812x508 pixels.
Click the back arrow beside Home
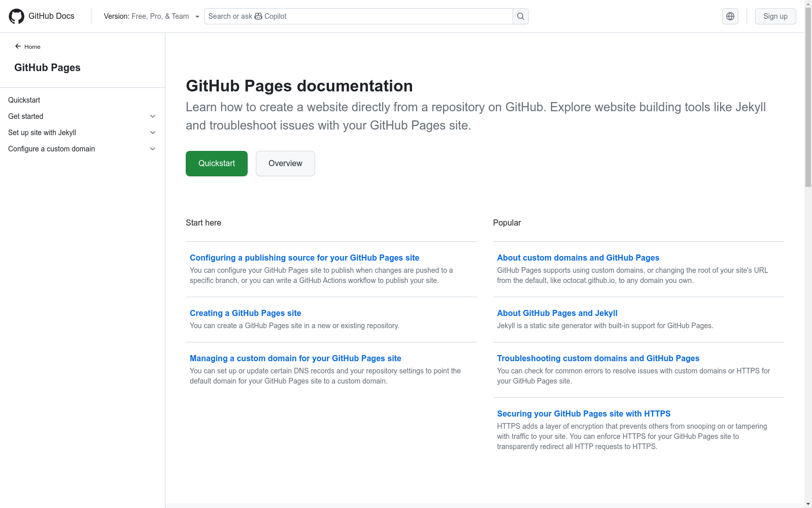pos(18,46)
